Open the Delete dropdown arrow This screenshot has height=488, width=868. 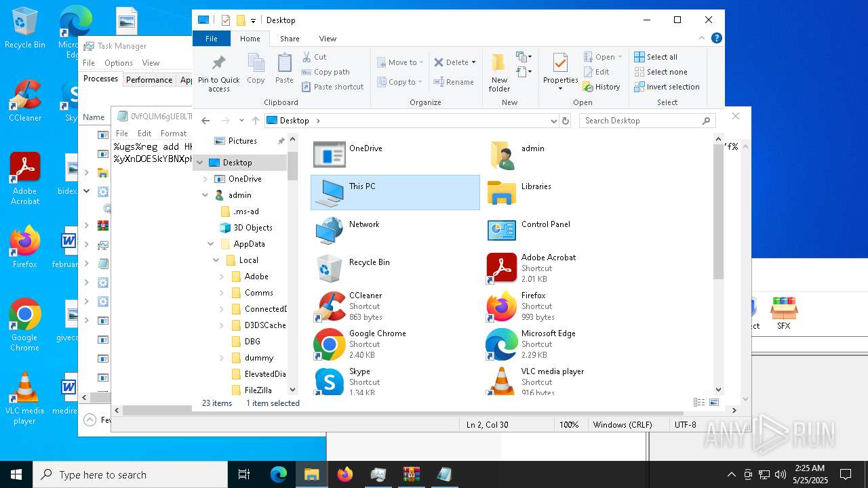coord(473,62)
